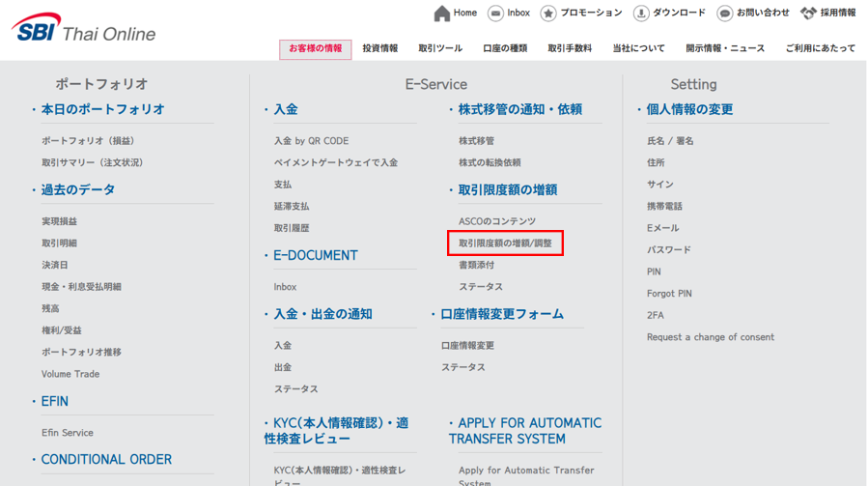Open 携帯電話 setting

665,206
